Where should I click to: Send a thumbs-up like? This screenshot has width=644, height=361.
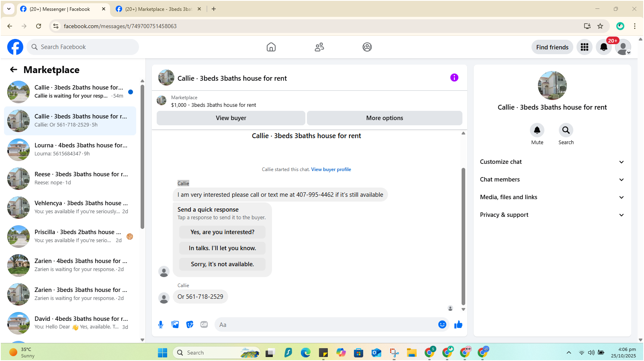(458, 324)
